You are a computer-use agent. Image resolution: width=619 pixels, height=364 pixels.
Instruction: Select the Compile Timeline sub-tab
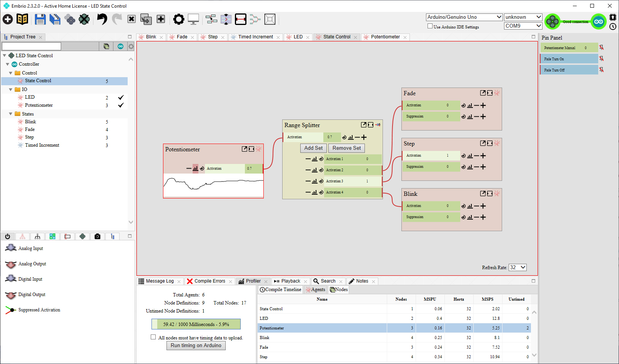[x=281, y=290]
